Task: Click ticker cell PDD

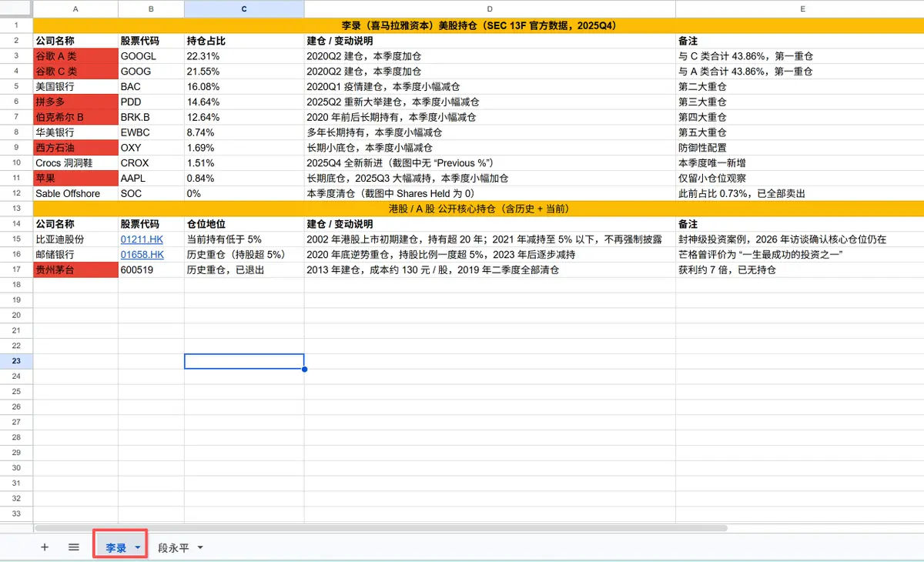Action: 151,102
